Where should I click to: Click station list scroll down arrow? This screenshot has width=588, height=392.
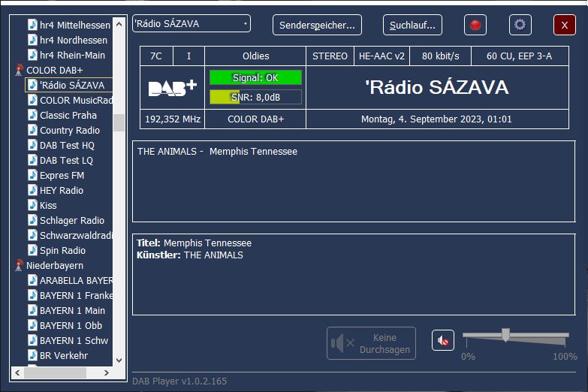tap(119, 360)
